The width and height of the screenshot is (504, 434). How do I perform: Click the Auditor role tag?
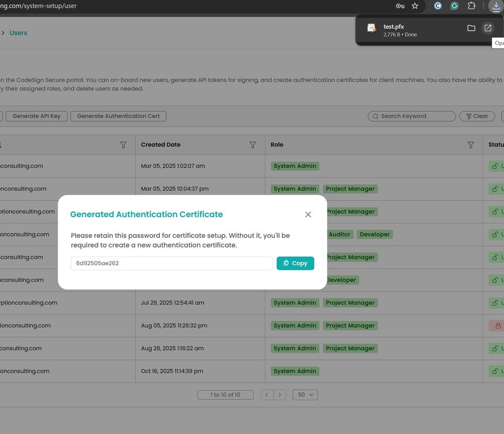339,234
